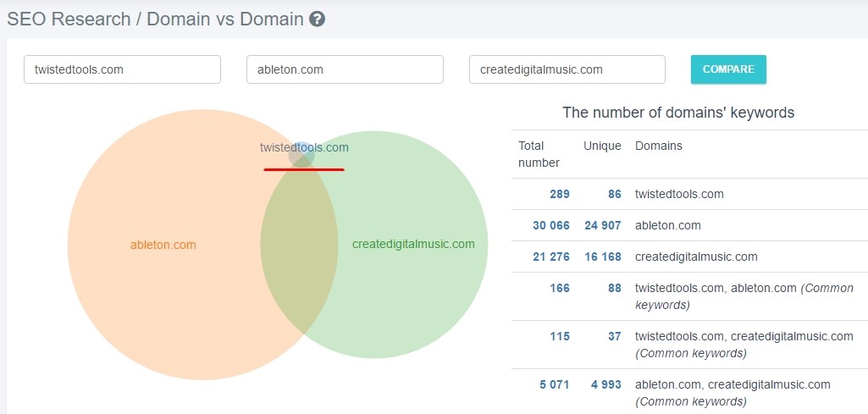
Task: Open ableton.com total keywords 30 066
Action: click(x=550, y=225)
